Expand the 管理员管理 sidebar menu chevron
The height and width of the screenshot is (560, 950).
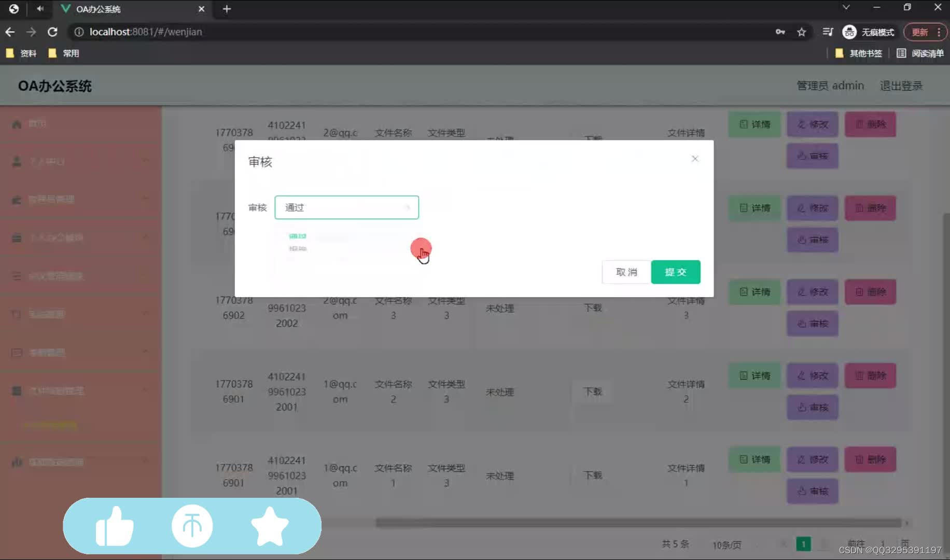pyautogui.click(x=146, y=199)
